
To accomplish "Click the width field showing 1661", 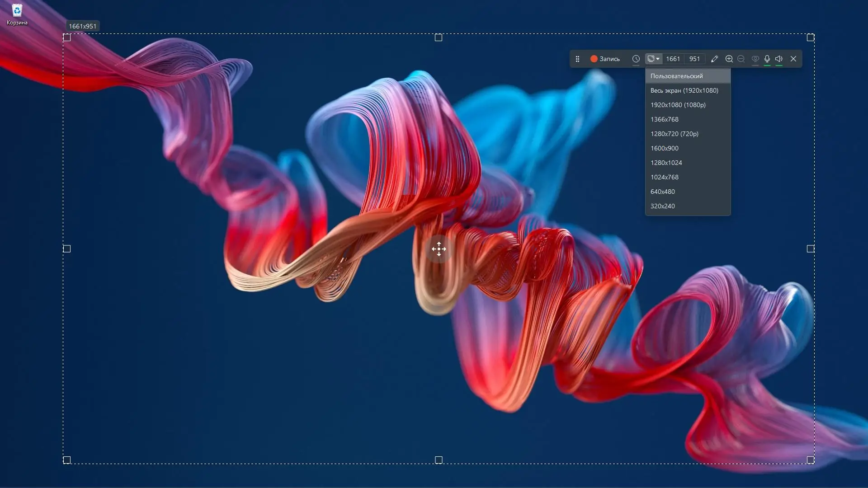I will click(x=673, y=59).
